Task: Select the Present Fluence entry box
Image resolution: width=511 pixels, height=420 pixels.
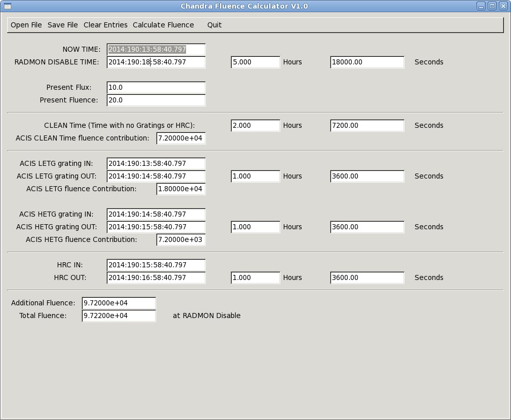Action: pos(156,100)
